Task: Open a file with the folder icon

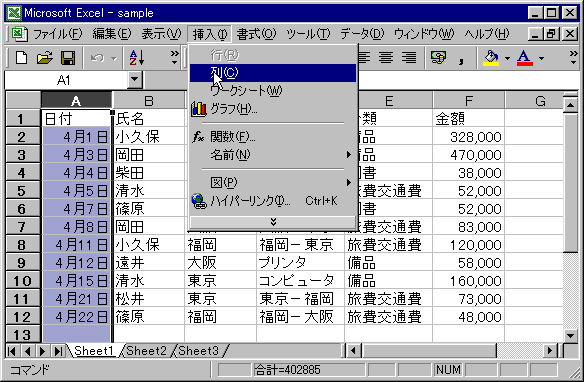Action: [x=45, y=58]
